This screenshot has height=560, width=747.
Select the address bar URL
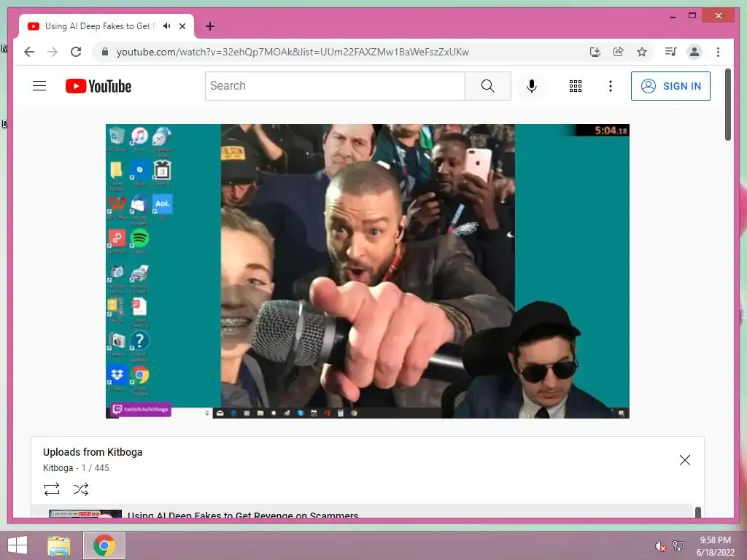293,52
